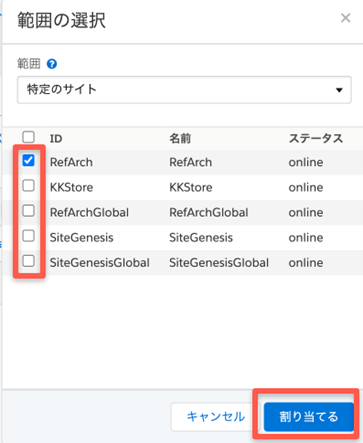Expand the 範囲 scope combo box

click(x=184, y=90)
